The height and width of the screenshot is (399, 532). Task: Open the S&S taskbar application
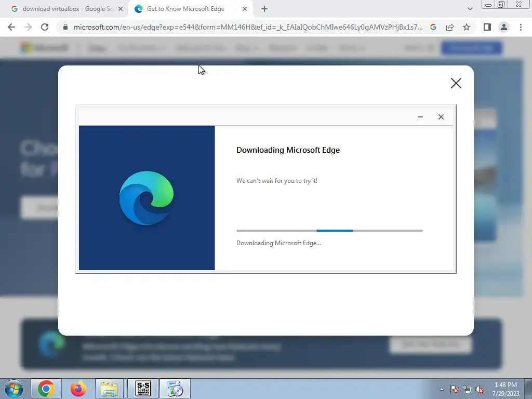pyautogui.click(x=143, y=389)
